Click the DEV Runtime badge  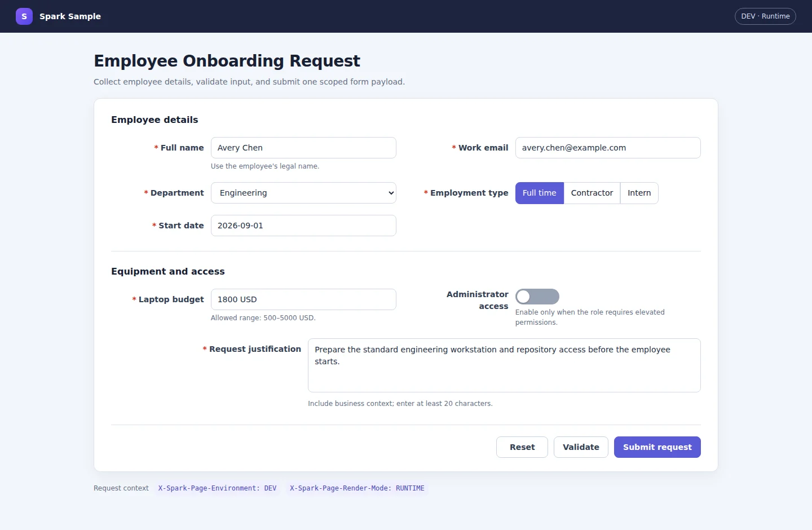coord(765,16)
